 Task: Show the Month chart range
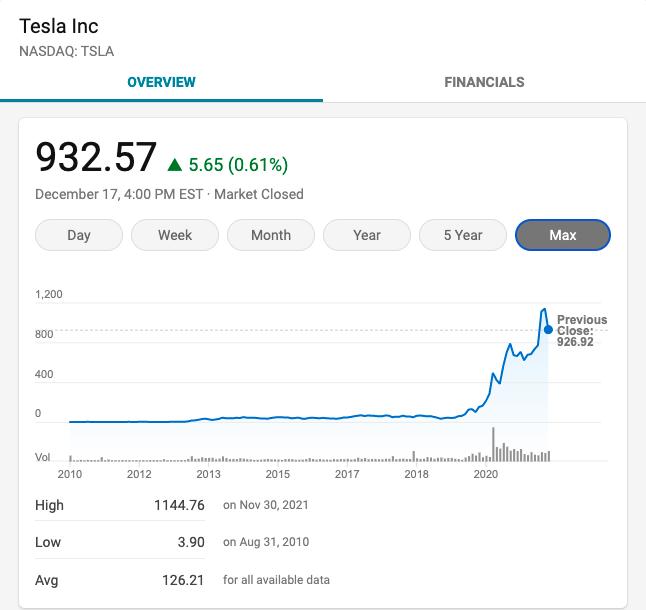click(271, 235)
